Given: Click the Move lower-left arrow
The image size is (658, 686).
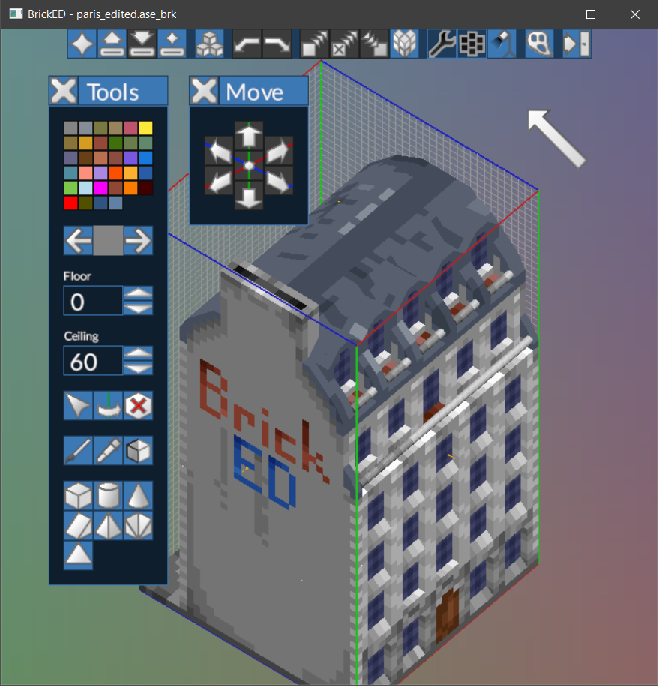Looking at the screenshot, I should 219,180.
